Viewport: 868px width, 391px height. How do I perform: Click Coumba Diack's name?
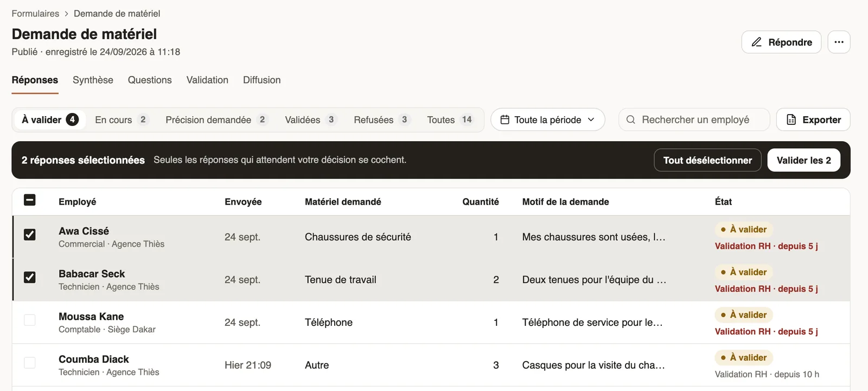94,359
